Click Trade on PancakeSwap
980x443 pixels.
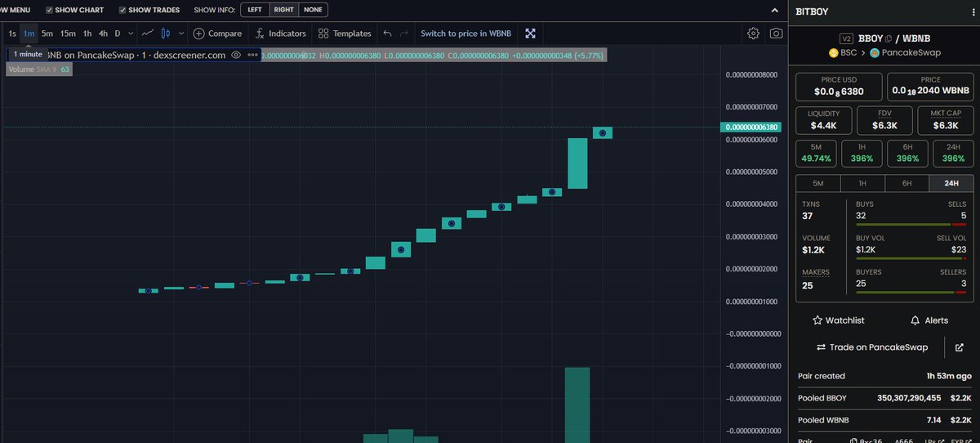pyautogui.click(x=871, y=347)
